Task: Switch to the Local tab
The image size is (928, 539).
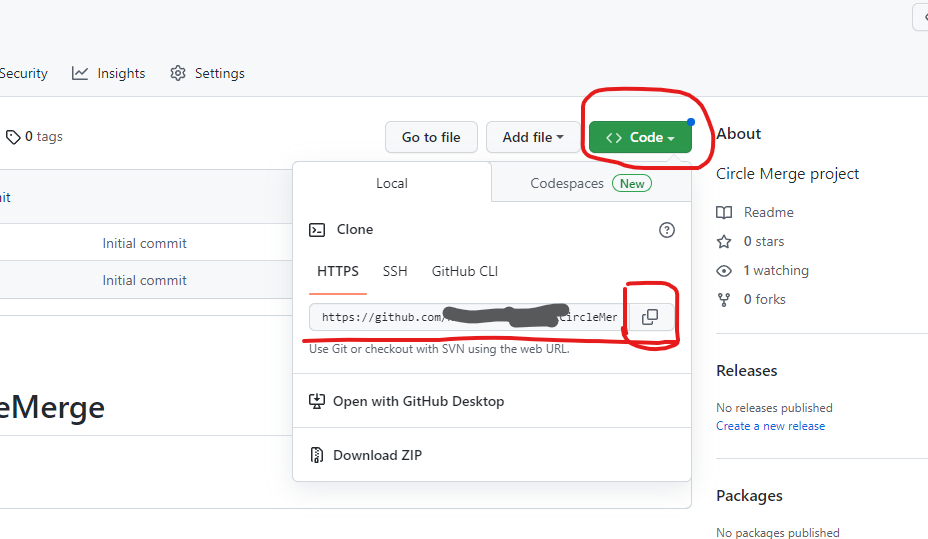Action: (392, 183)
